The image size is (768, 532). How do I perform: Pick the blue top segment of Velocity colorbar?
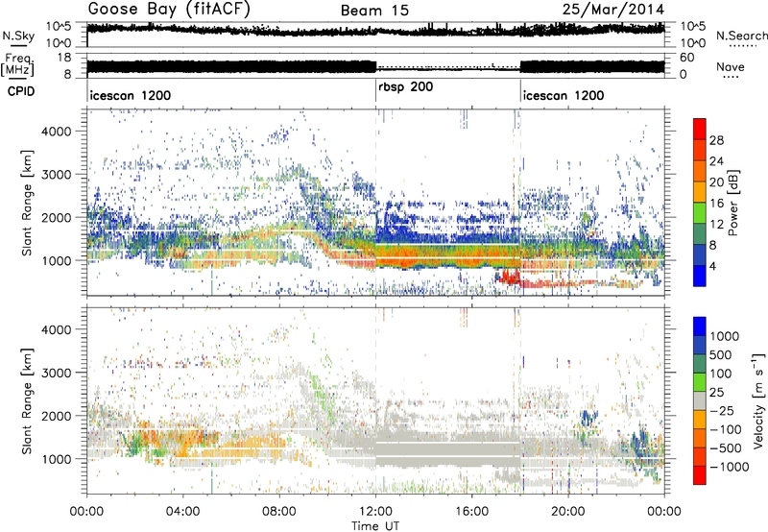coord(700,326)
